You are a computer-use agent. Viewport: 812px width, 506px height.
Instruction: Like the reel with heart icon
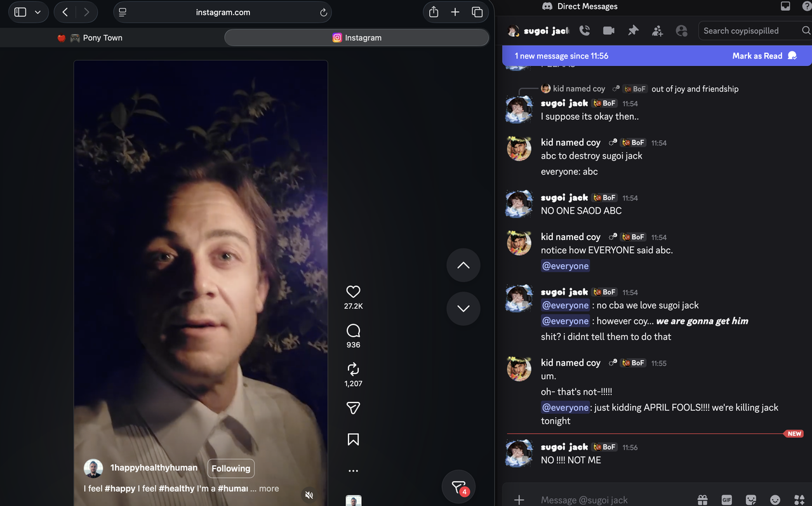[353, 291]
